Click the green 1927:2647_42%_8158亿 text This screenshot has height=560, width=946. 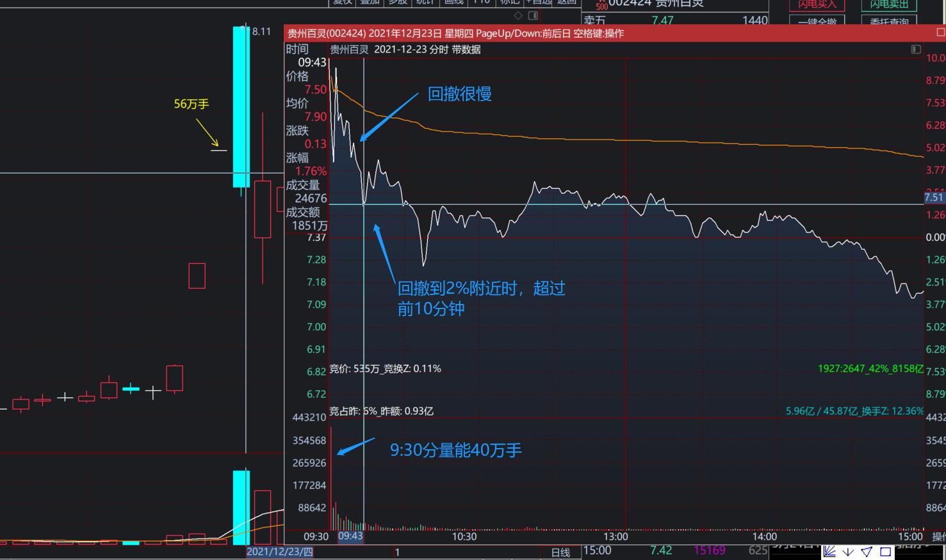(x=870, y=369)
